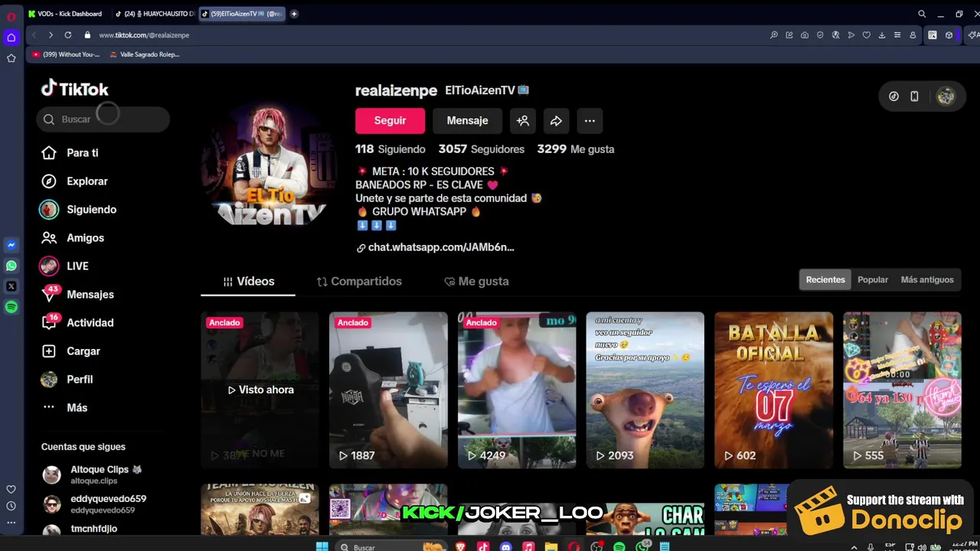Open Windows Start menu

(x=322, y=546)
